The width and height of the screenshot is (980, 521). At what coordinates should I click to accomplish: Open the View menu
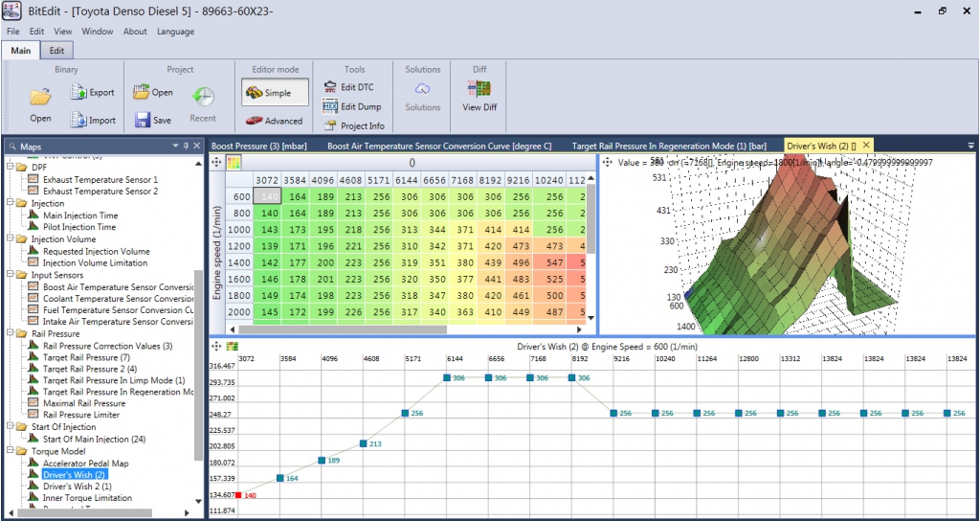click(x=62, y=32)
